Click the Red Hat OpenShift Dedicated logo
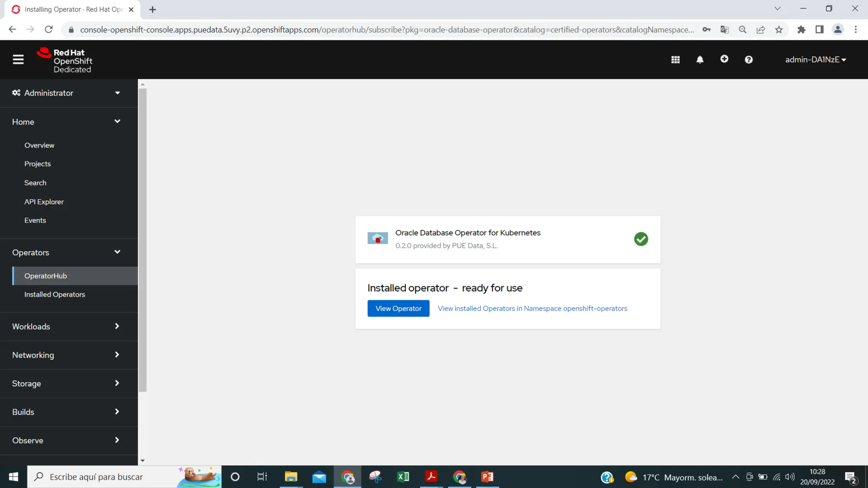868x488 pixels. pos(64,60)
